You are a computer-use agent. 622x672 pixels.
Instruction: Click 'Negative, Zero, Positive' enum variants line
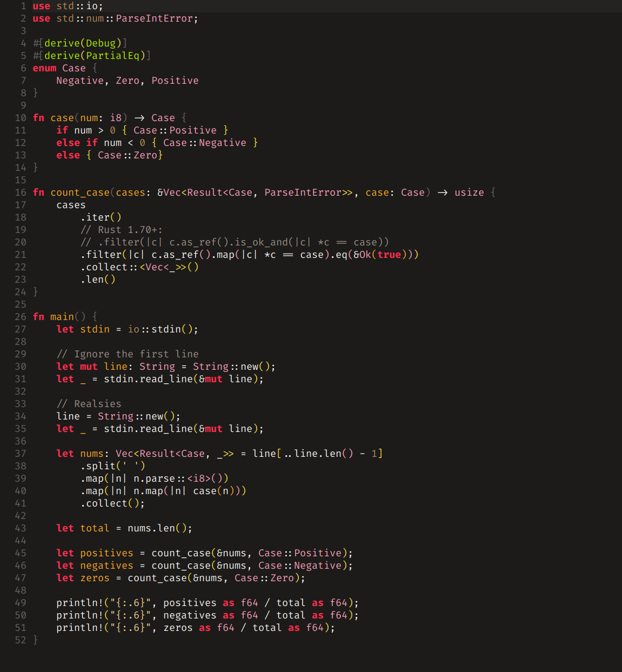click(x=128, y=81)
